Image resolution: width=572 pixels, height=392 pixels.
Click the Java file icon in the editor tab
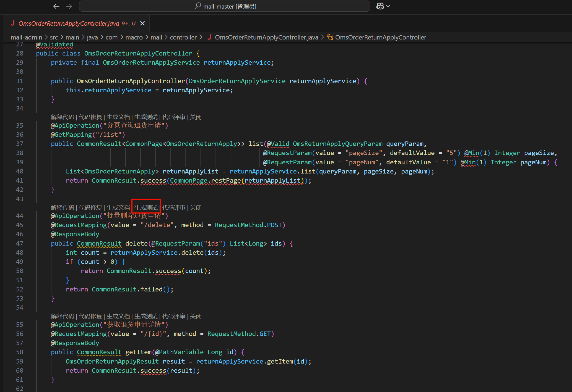(x=13, y=23)
